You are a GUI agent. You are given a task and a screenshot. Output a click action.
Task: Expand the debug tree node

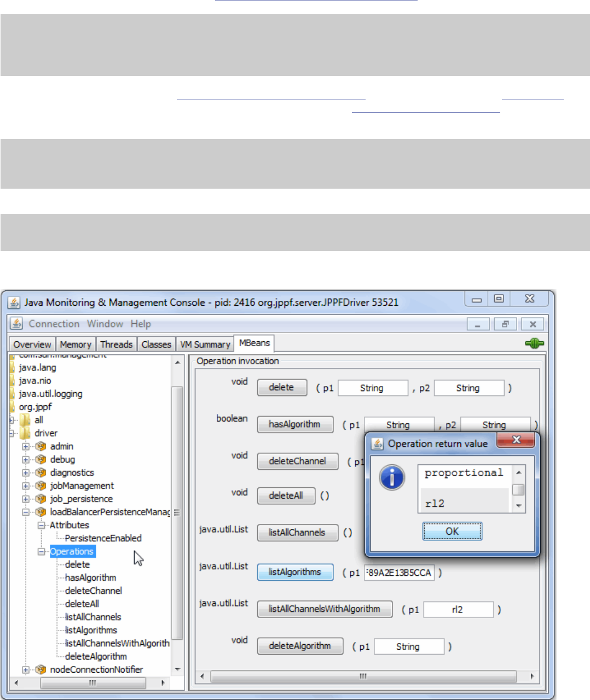point(26,459)
